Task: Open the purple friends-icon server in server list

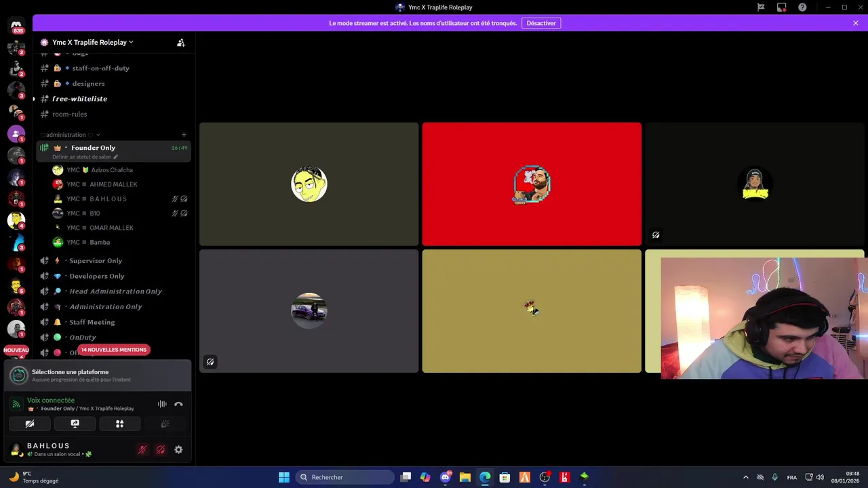Action: [x=16, y=134]
